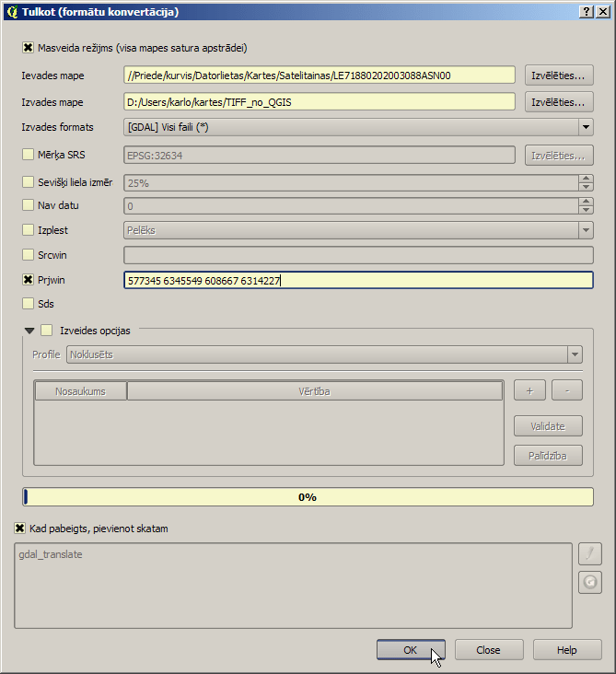This screenshot has height=674, width=616.
Task: Click the edit command pencil icon
Action: [x=590, y=553]
